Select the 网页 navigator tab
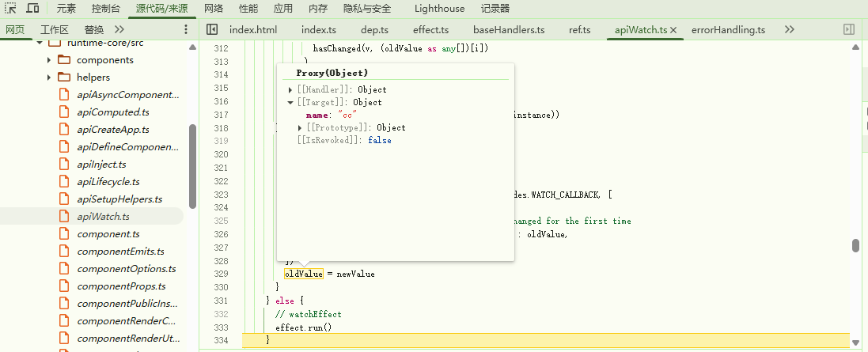The width and height of the screenshot is (868, 352). pyautogui.click(x=15, y=29)
